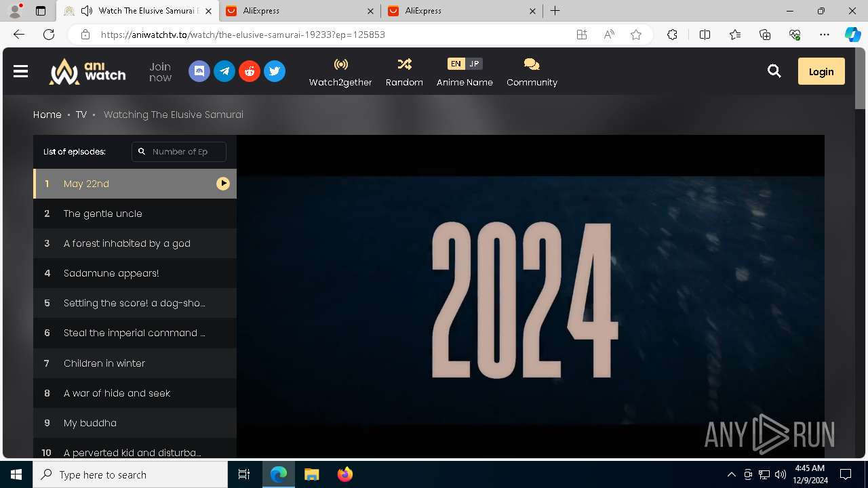Open the Discord join icon
The height and width of the screenshot is (488, 868).
point(199,71)
